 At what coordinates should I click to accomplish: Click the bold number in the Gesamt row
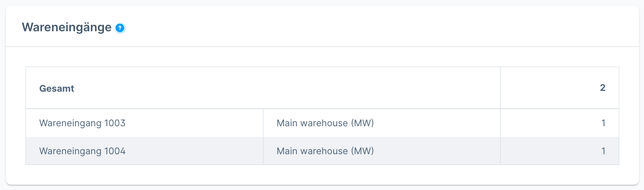coord(602,88)
